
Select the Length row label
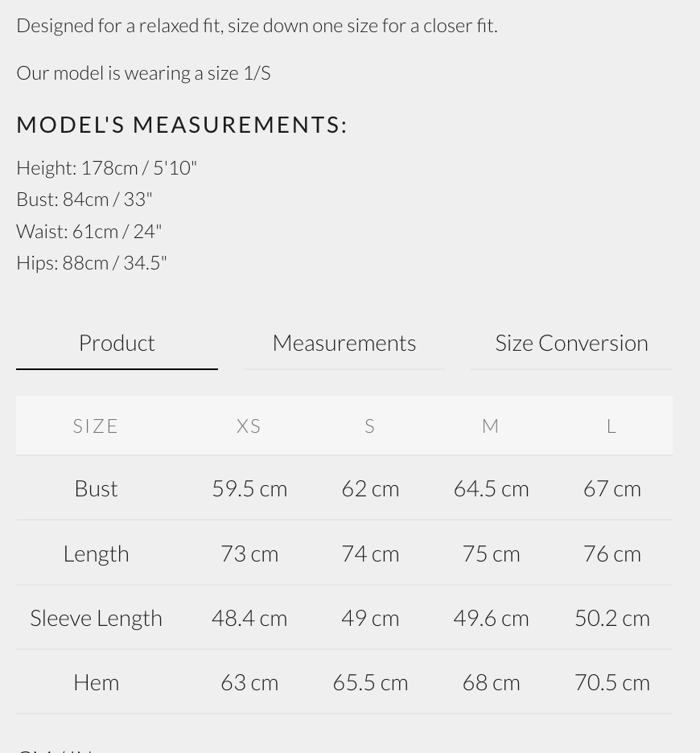(96, 553)
